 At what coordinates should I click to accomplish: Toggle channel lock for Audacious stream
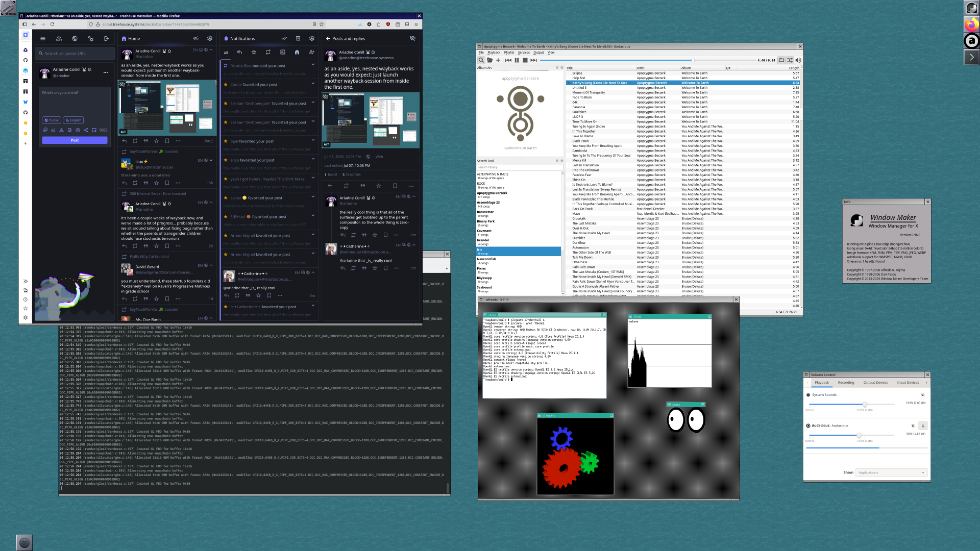pos(923,425)
